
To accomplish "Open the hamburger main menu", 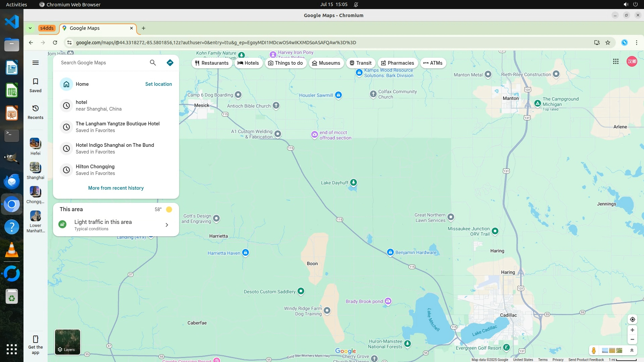I will (36, 63).
